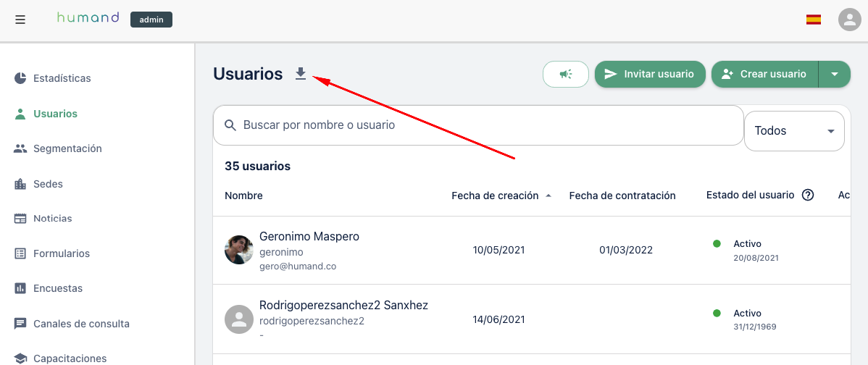This screenshot has height=365, width=868.
Task: Change language via Spanish flag
Action: 813,20
